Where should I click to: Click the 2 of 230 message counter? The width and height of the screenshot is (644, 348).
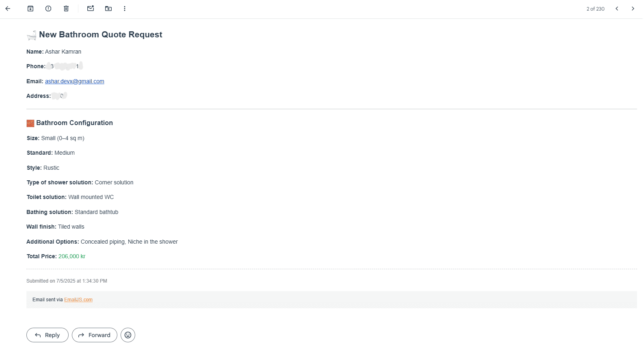tap(595, 9)
